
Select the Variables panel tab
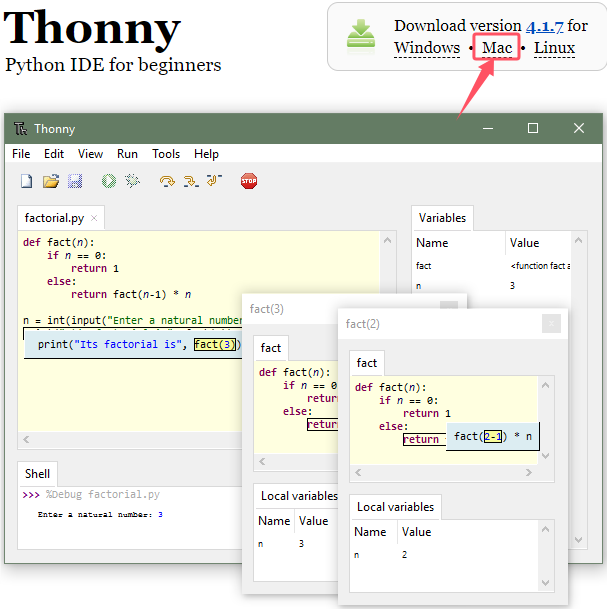click(442, 218)
